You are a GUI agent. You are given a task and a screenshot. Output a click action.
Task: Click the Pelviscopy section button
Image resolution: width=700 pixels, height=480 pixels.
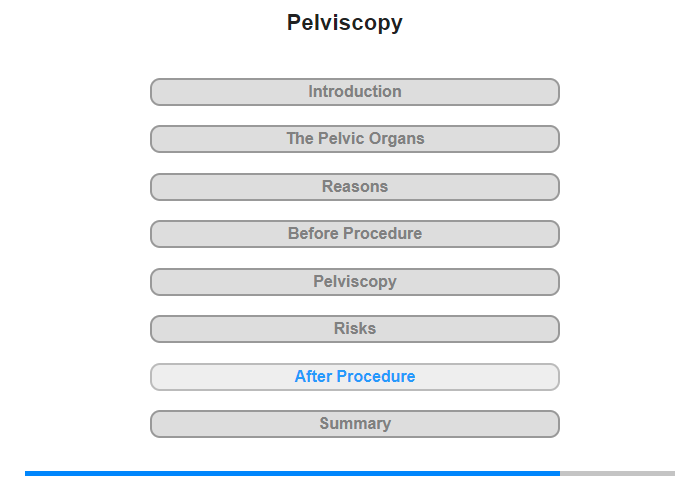click(354, 282)
